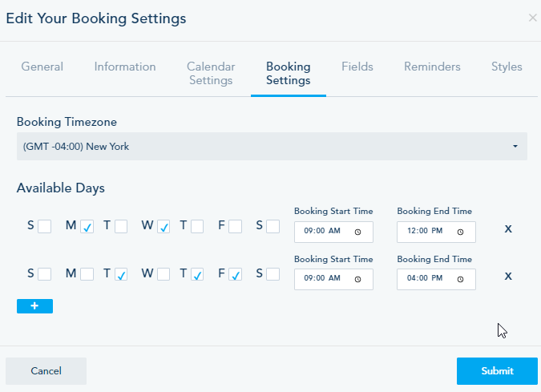Remove the first availability row with X

point(508,229)
